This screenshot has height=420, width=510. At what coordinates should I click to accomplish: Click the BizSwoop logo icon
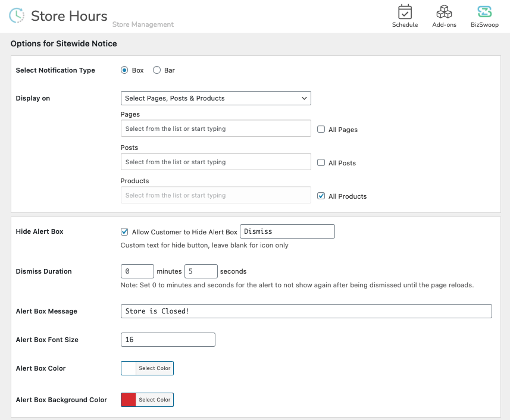pos(484,12)
